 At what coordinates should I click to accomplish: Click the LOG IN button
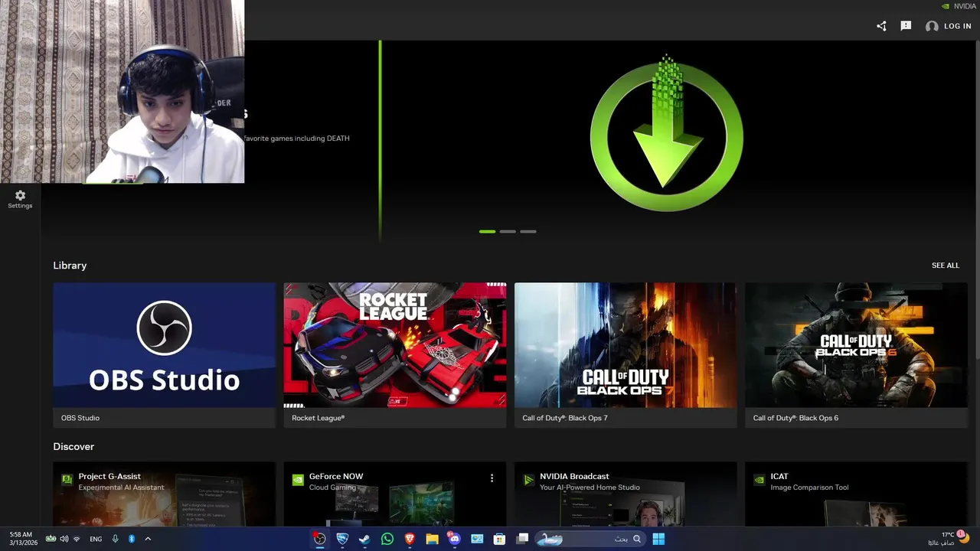957,26
